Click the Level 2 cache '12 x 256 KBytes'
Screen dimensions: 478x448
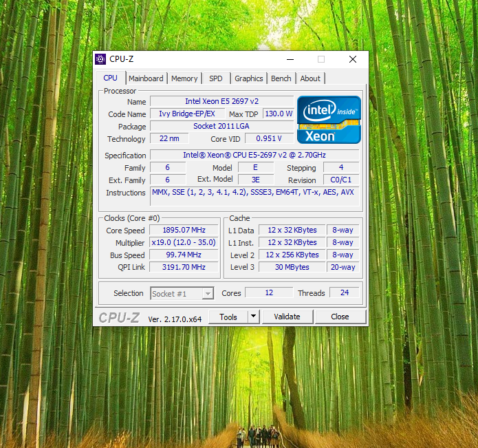pyautogui.click(x=292, y=255)
